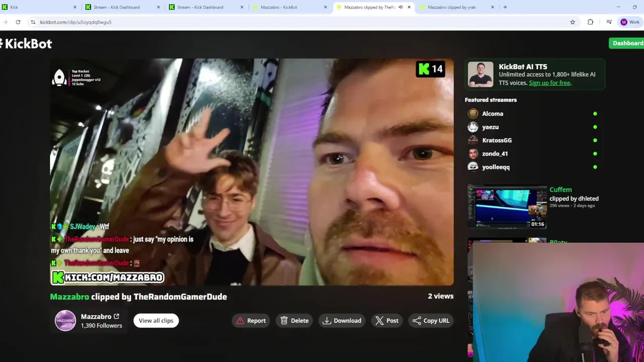The image size is (644, 362).
Task: Open featured streamer Alcoma
Action: tap(493, 114)
